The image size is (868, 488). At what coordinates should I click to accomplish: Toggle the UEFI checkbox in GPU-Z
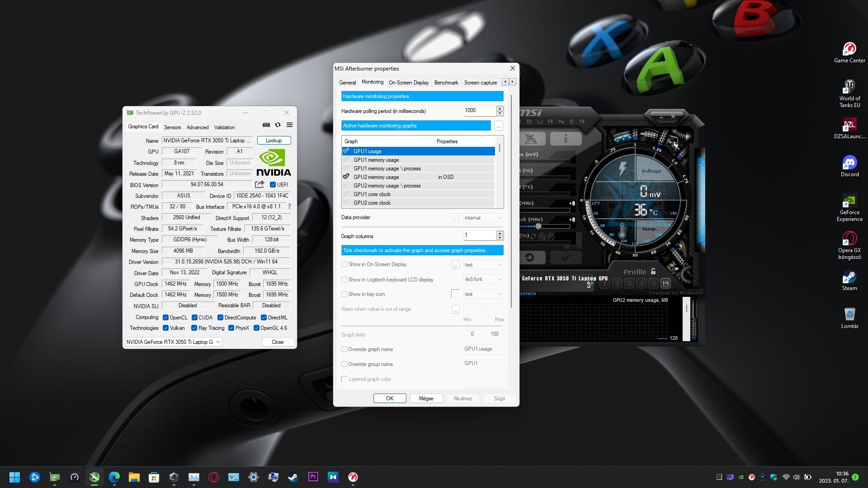click(273, 184)
